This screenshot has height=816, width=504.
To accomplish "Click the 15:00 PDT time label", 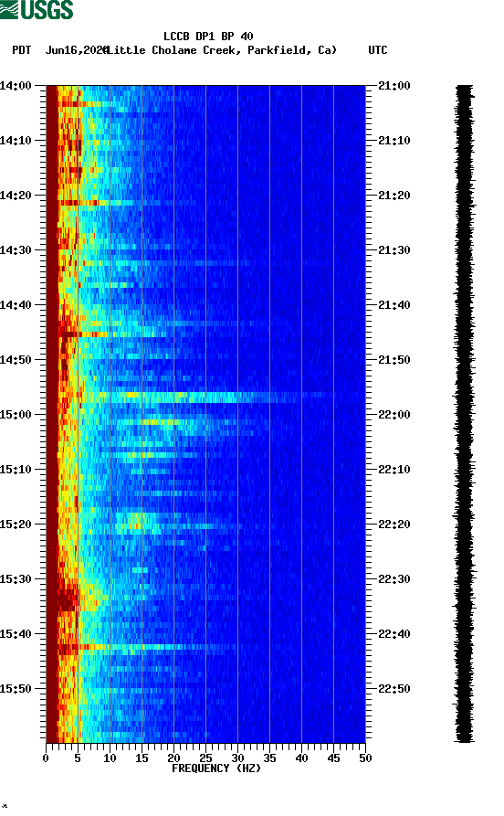I will tap(16, 415).
